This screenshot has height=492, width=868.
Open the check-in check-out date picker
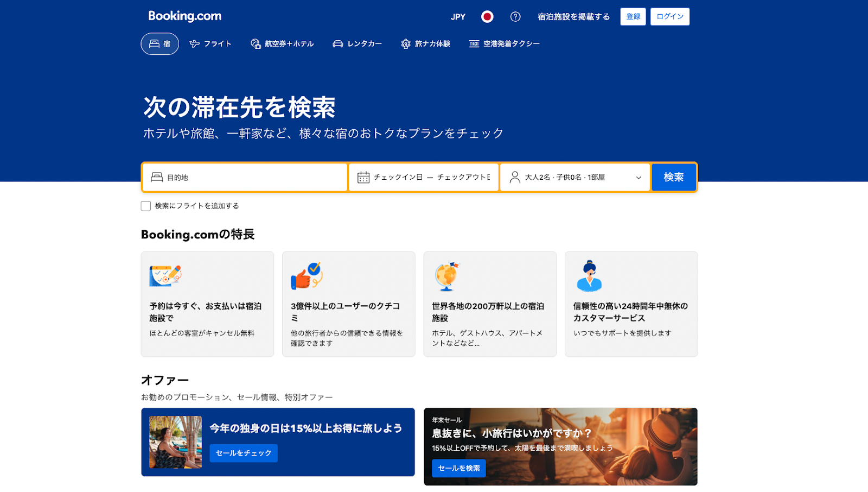click(431, 178)
